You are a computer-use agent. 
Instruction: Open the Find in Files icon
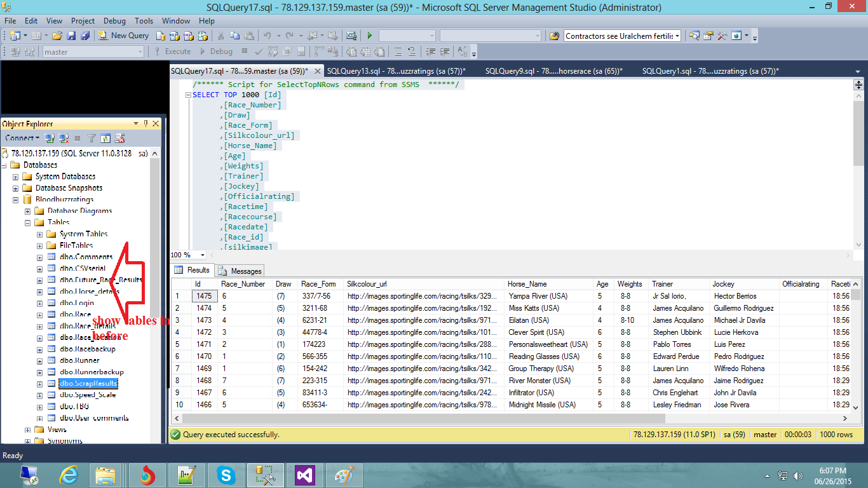pyautogui.click(x=554, y=36)
